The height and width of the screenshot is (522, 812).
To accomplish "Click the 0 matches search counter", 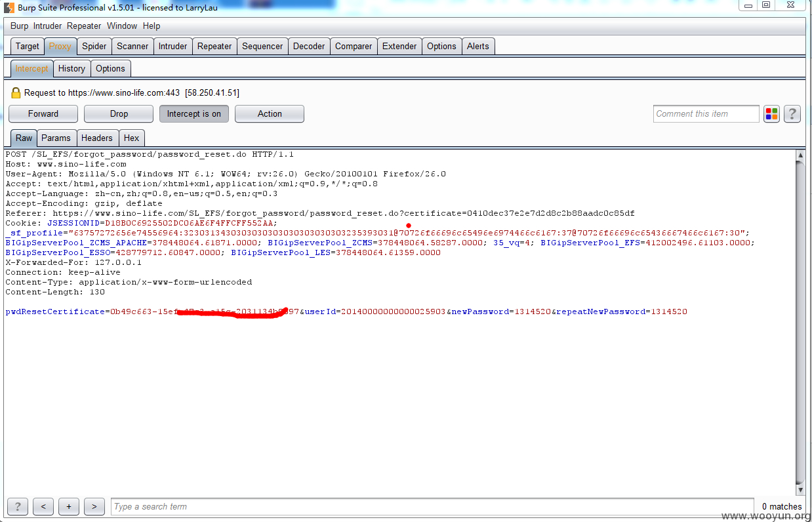I will pos(782,506).
